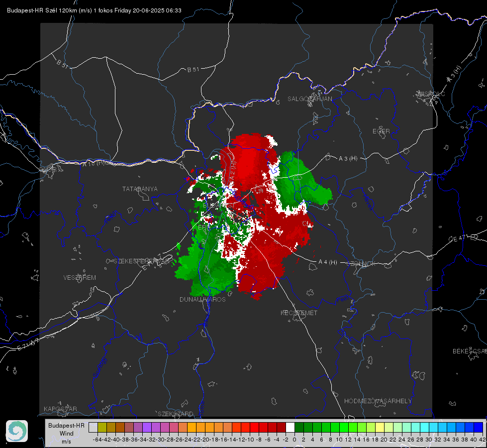
Task: Click the 42 value on the legend scale
Action: 482,440
